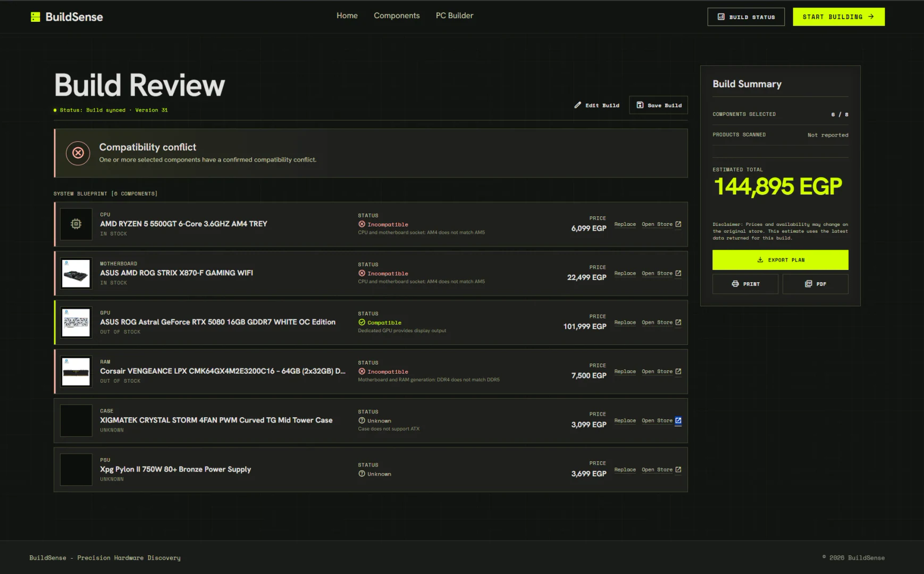The width and height of the screenshot is (924, 574).
Task: Open the RTX 5080 GPU thumbnail
Action: click(x=76, y=323)
